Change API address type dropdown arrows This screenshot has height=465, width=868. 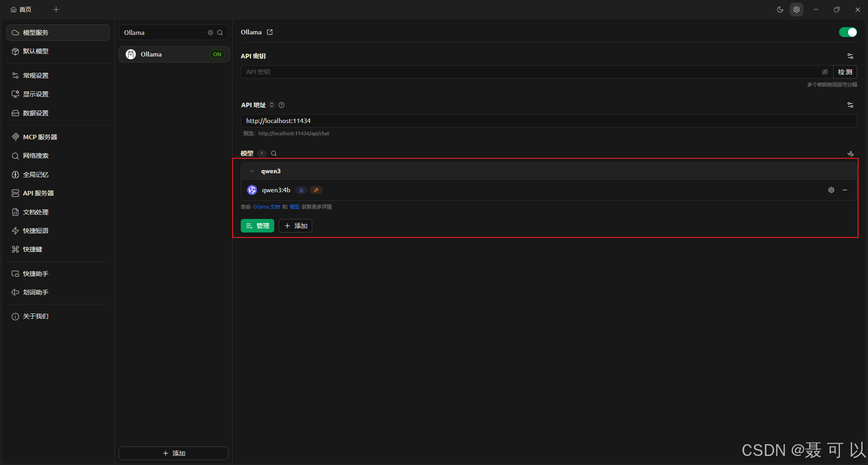(x=272, y=105)
